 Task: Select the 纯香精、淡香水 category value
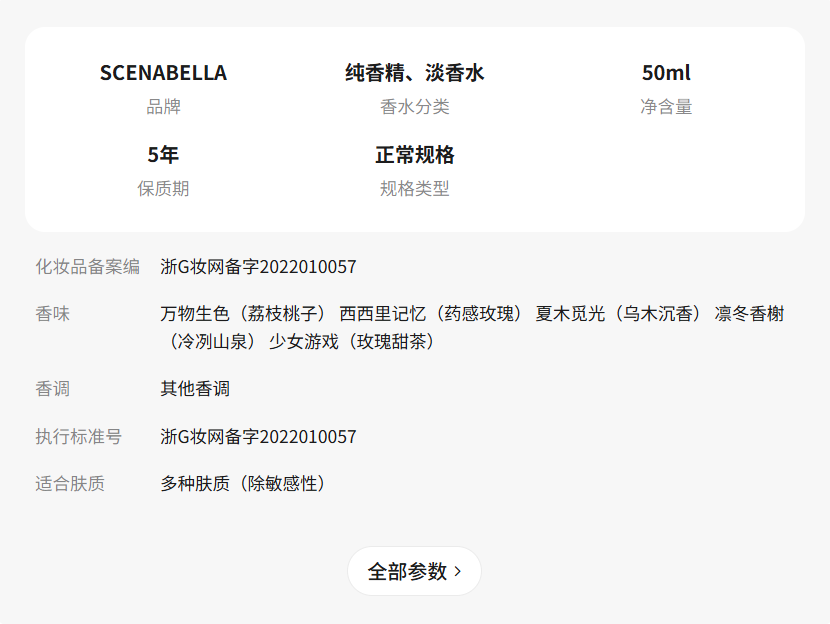point(414,73)
